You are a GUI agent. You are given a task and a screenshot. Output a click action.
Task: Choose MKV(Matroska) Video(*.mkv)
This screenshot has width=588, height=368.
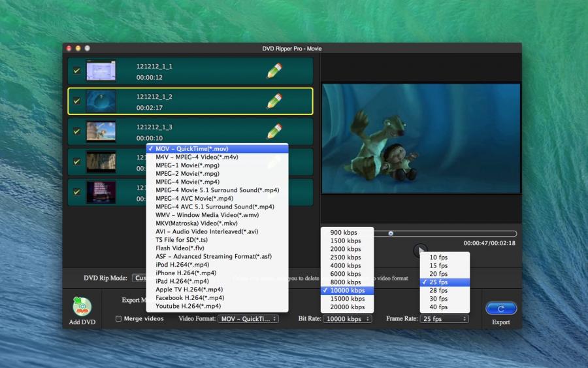pyautogui.click(x=217, y=223)
